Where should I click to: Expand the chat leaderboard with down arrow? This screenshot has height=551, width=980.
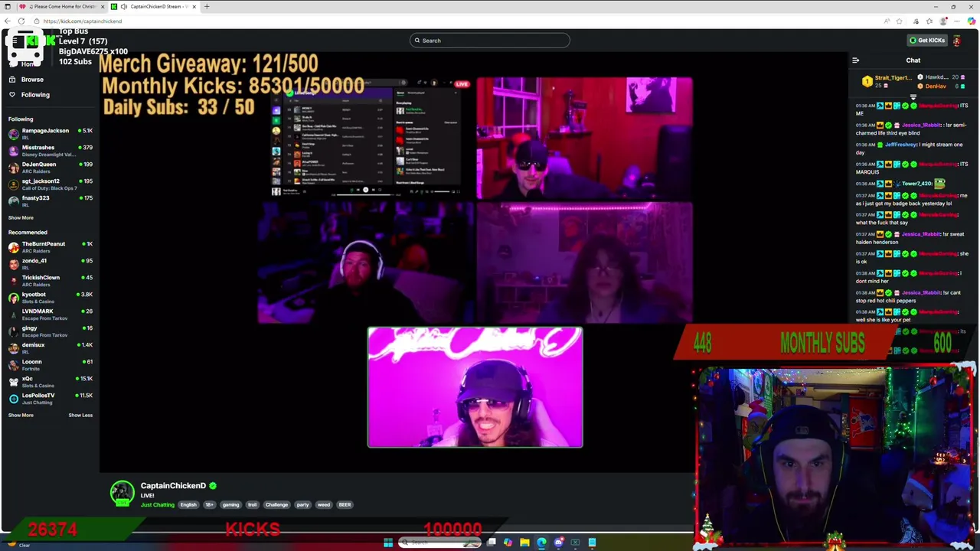913,96
